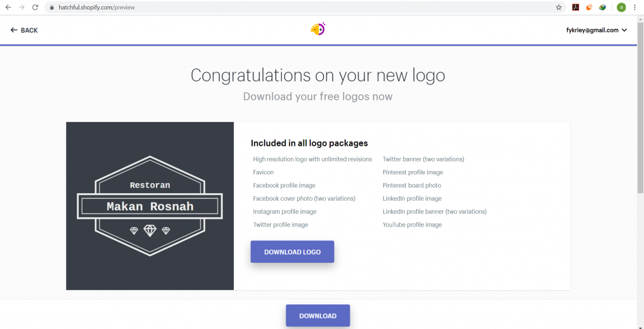Image resolution: width=644 pixels, height=329 pixels.
Task: Open the Adobe Acrobat PDF extension
Action: (576, 8)
